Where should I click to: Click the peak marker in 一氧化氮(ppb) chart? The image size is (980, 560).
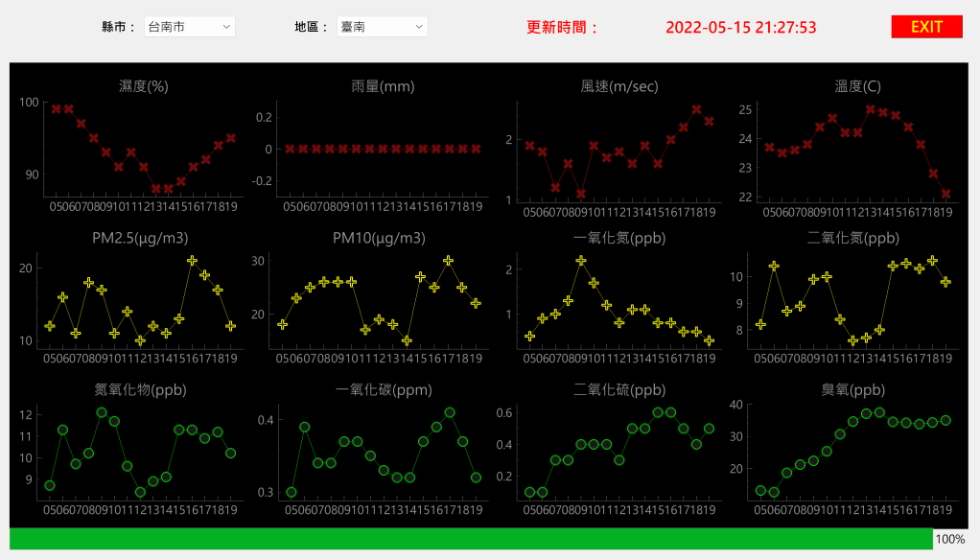pos(581,261)
